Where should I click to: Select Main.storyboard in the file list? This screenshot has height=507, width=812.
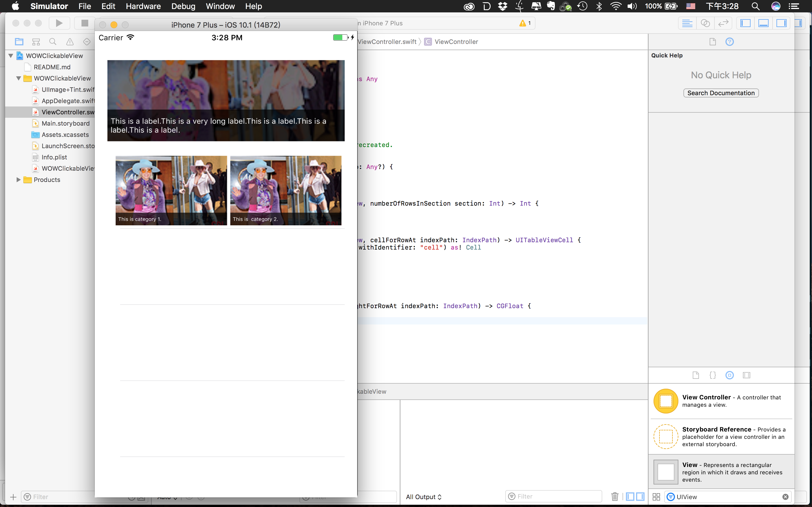pos(65,123)
